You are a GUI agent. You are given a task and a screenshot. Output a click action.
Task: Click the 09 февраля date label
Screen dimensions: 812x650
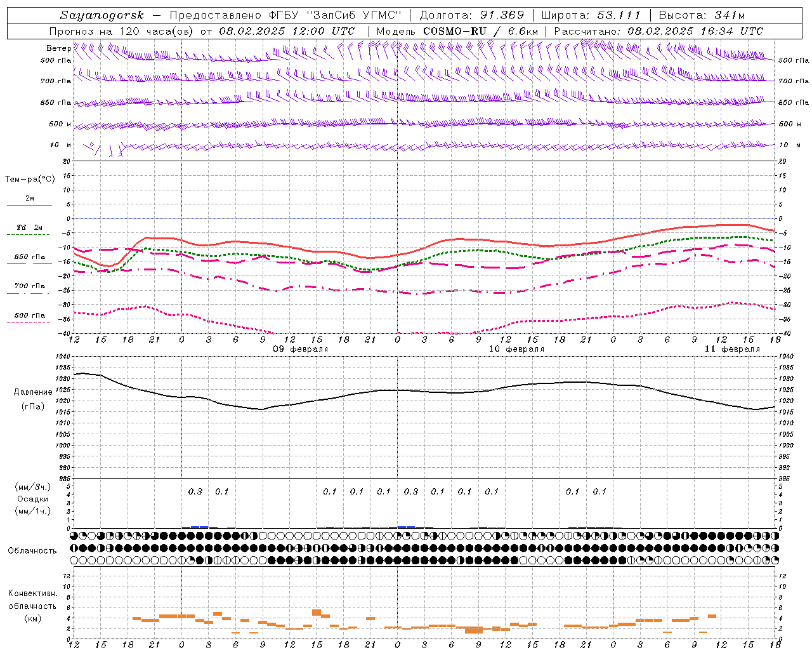(x=301, y=349)
